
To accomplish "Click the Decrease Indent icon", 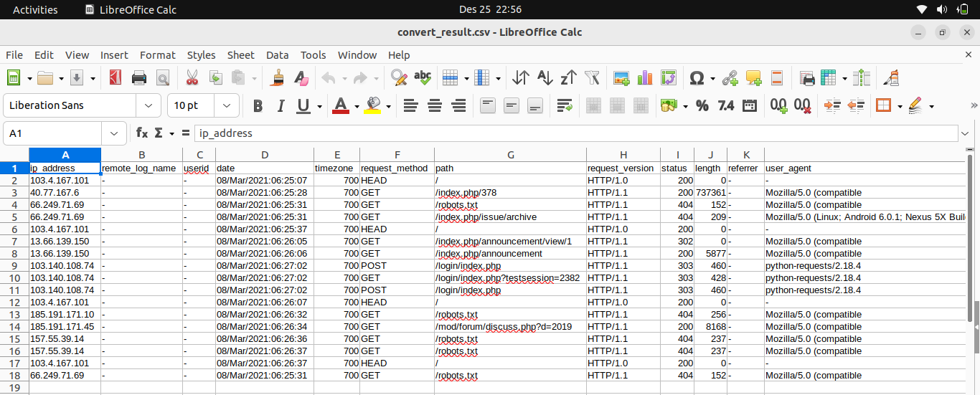I will (856, 105).
